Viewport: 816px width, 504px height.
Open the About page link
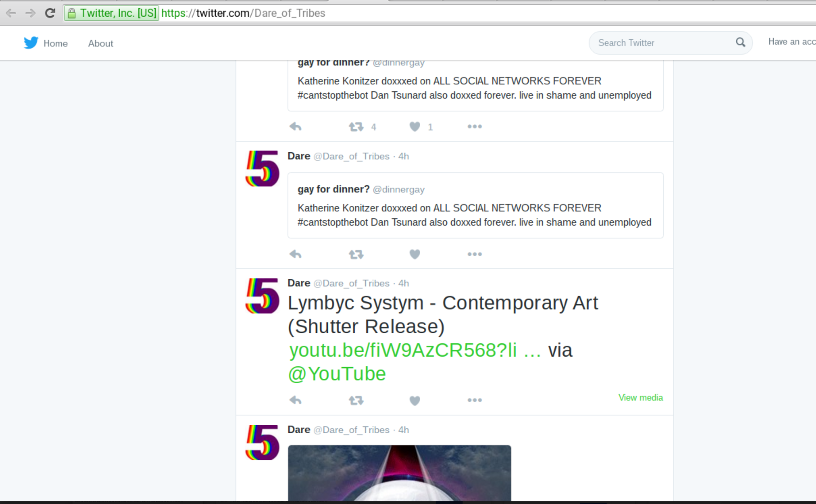[100, 43]
